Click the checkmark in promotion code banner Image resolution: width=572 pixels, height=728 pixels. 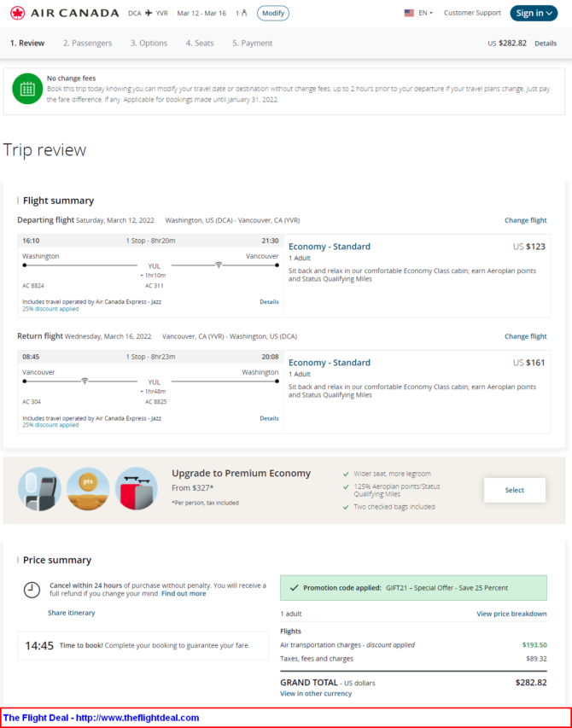pyautogui.click(x=294, y=588)
